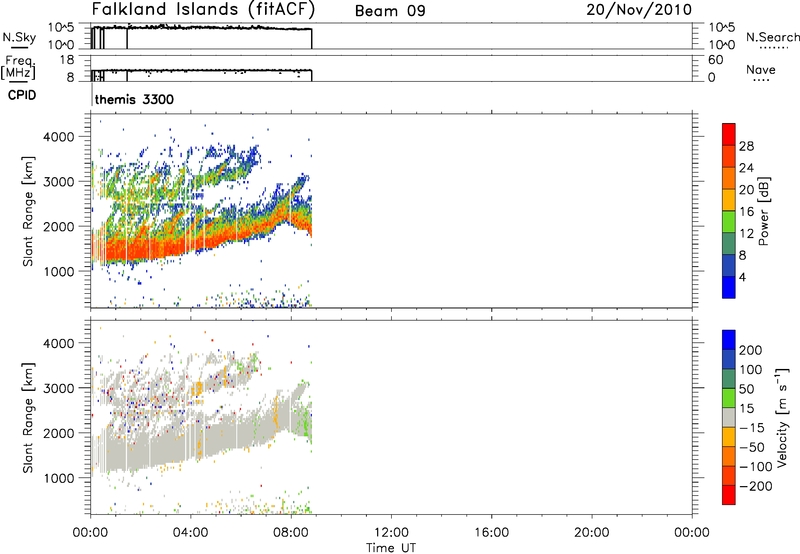
Task: Click the 'Power [dB]' colorbar label
Action: pyautogui.click(x=763, y=211)
